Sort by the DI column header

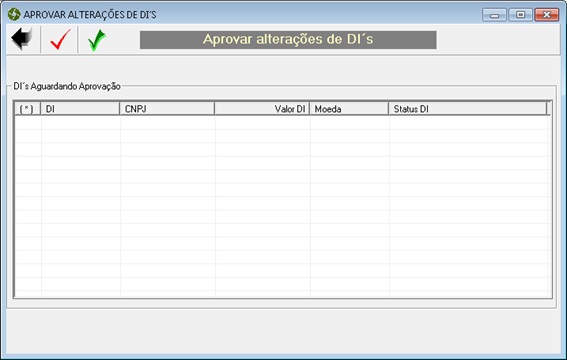pyautogui.click(x=80, y=109)
